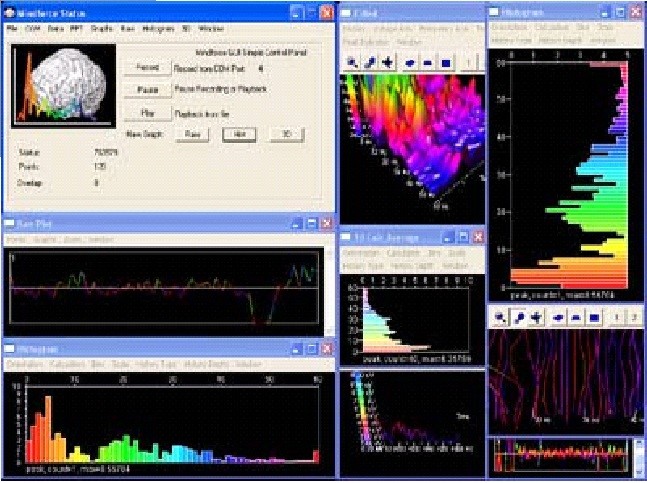Select the diagonal rotate tool in 3D window toolbar
This screenshot has width=647, height=483.
[370, 63]
